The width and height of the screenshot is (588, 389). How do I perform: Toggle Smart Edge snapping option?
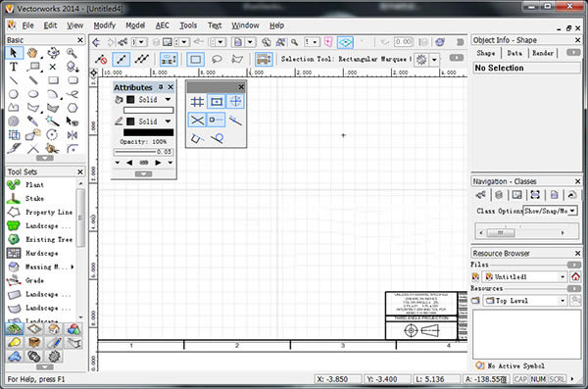[x=197, y=138]
